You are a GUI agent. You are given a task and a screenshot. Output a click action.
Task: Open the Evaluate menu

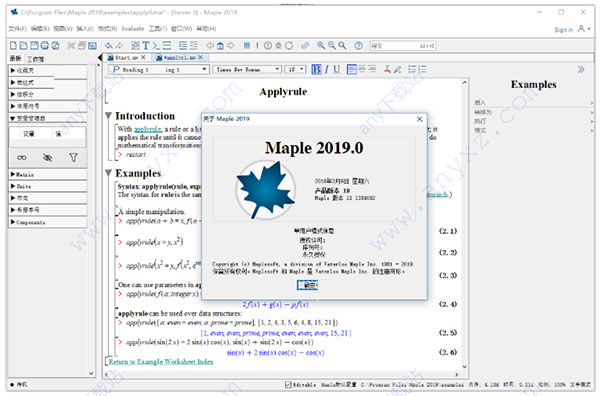[133, 29]
